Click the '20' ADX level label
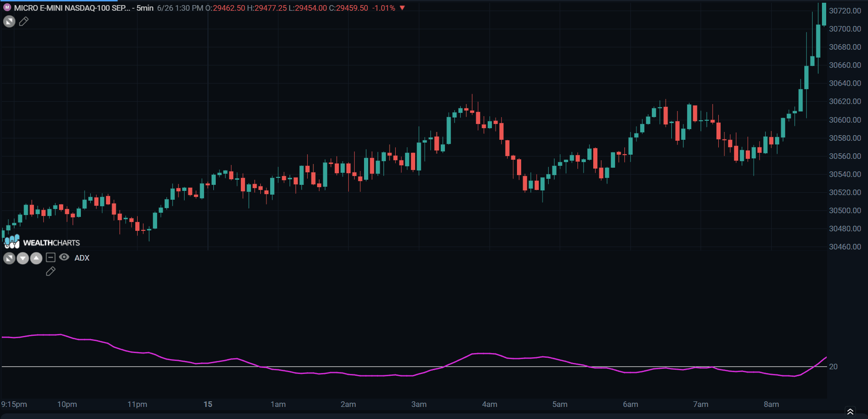 click(833, 367)
